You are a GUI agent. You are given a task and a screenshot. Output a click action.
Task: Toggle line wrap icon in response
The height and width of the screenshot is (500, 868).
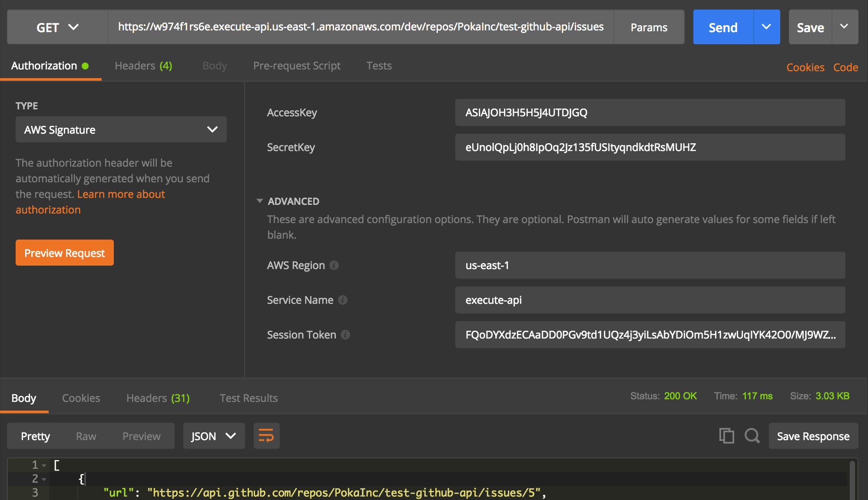pos(266,436)
